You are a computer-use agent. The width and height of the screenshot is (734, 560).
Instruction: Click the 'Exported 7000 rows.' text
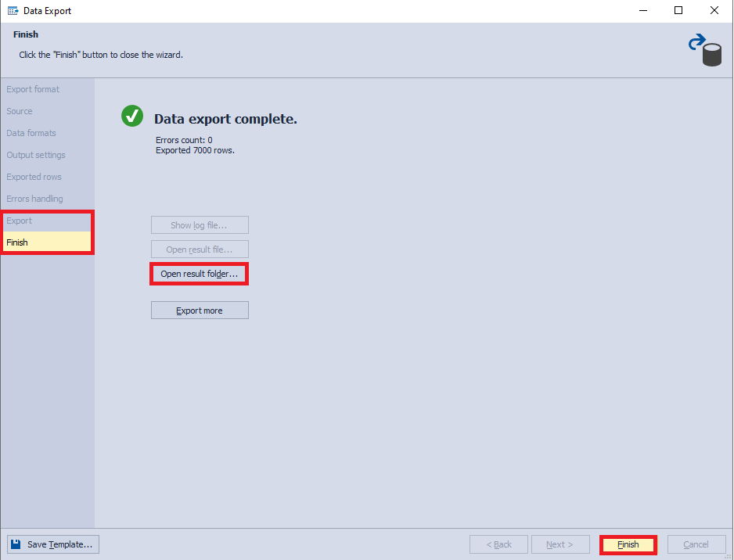(195, 150)
